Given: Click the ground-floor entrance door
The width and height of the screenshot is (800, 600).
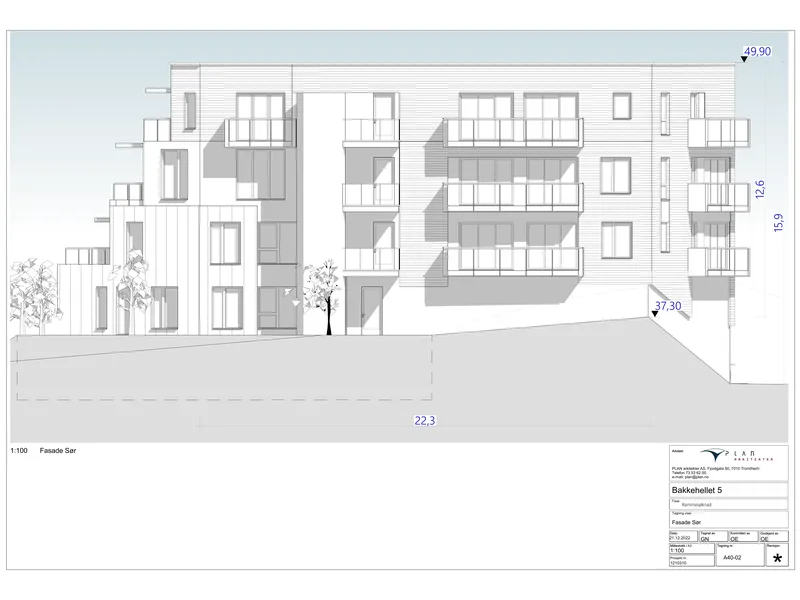Looking at the screenshot, I should [371, 310].
